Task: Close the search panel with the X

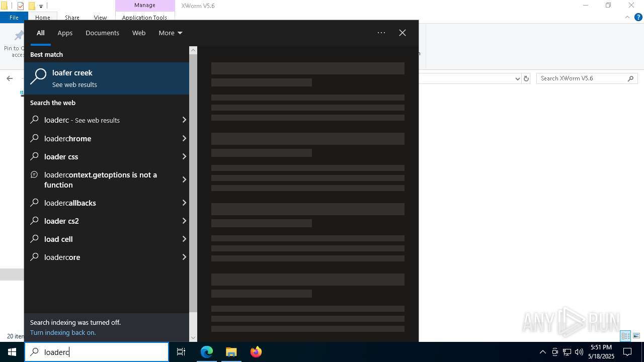Action: click(x=403, y=33)
